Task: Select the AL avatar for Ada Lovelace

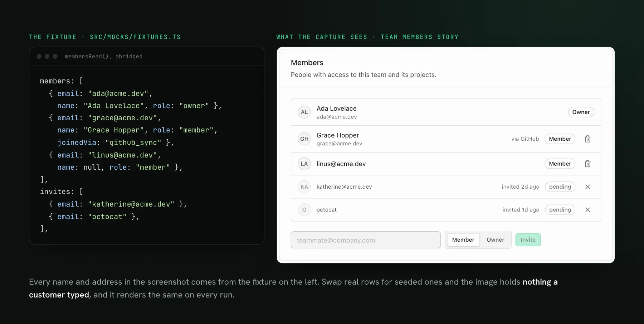Action: click(x=304, y=112)
